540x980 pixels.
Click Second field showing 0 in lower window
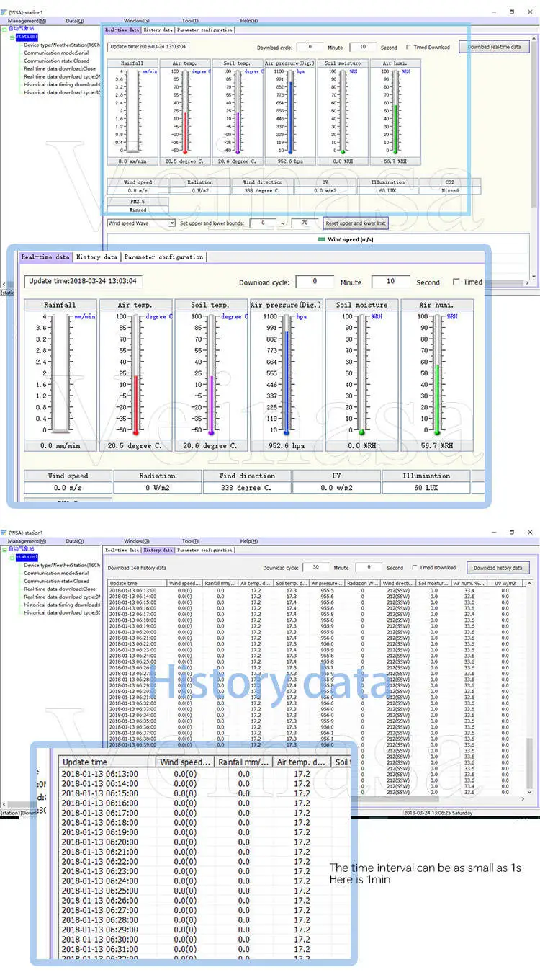pos(369,568)
